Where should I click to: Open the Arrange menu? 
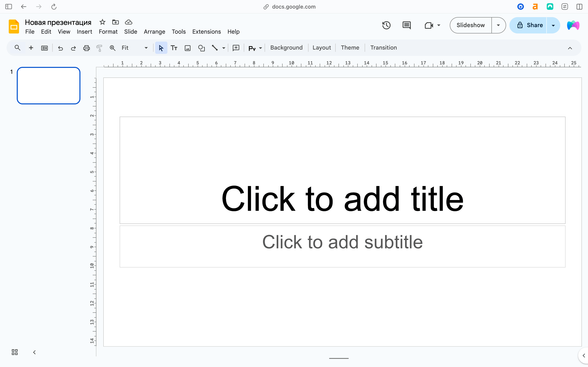pyautogui.click(x=154, y=32)
